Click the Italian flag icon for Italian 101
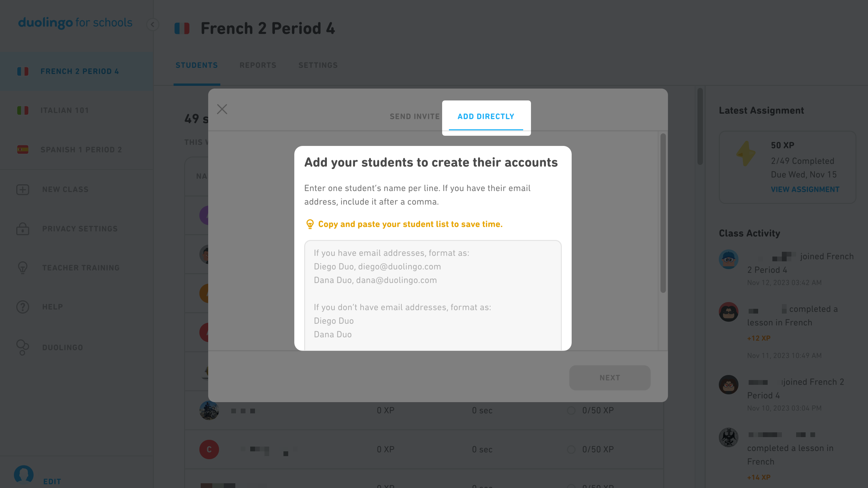Image resolution: width=868 pixels, height=488 pixels. pyautogui.click(x=23, y=110)
